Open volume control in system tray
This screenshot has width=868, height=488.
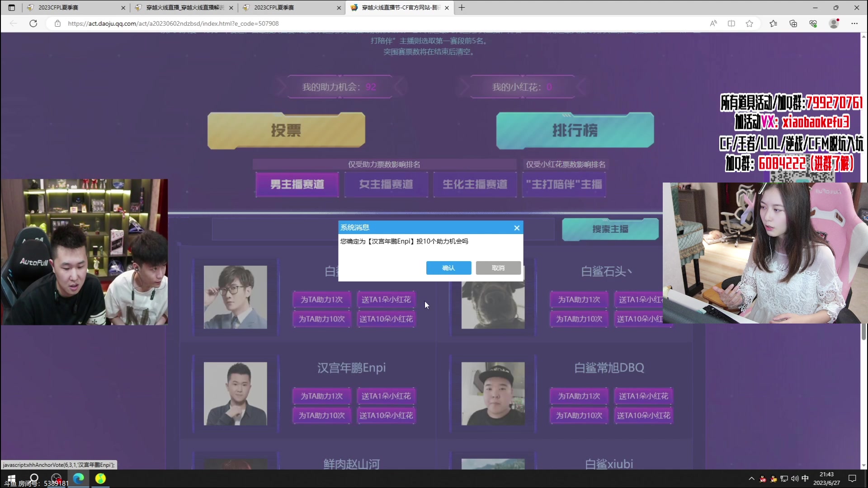(x=795, y=479)
